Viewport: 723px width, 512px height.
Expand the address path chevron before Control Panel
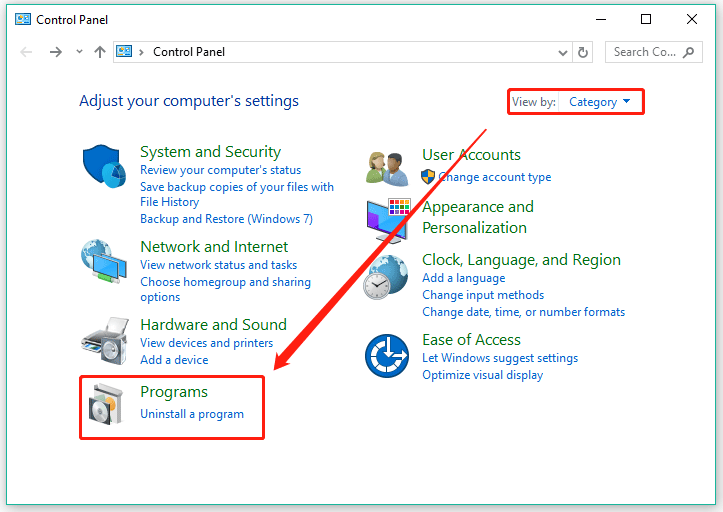tap(142, 53)
